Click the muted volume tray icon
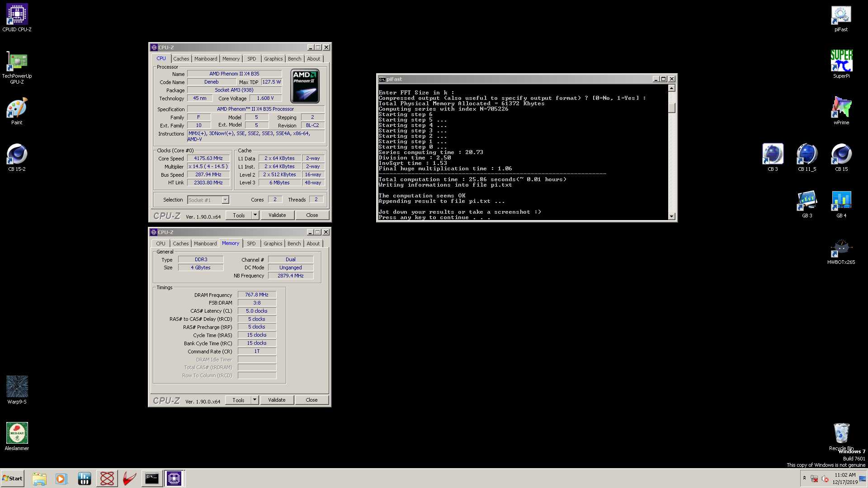 [x=825, y=479]
